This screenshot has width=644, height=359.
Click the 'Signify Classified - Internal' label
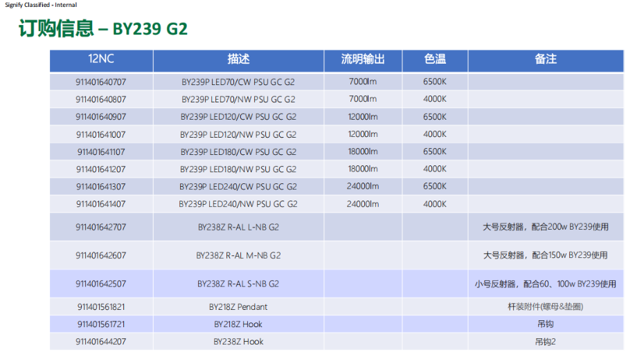pyautogui.click(x=41, y=5)
